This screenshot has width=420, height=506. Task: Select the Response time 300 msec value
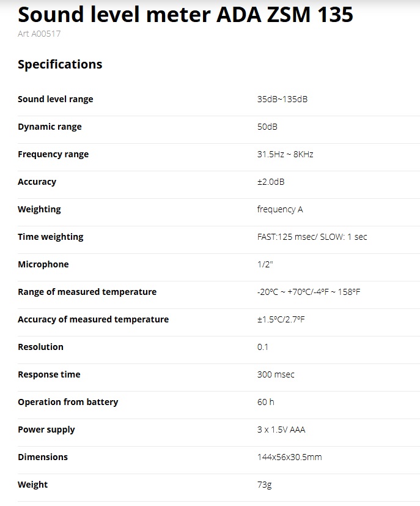[276, 374]
